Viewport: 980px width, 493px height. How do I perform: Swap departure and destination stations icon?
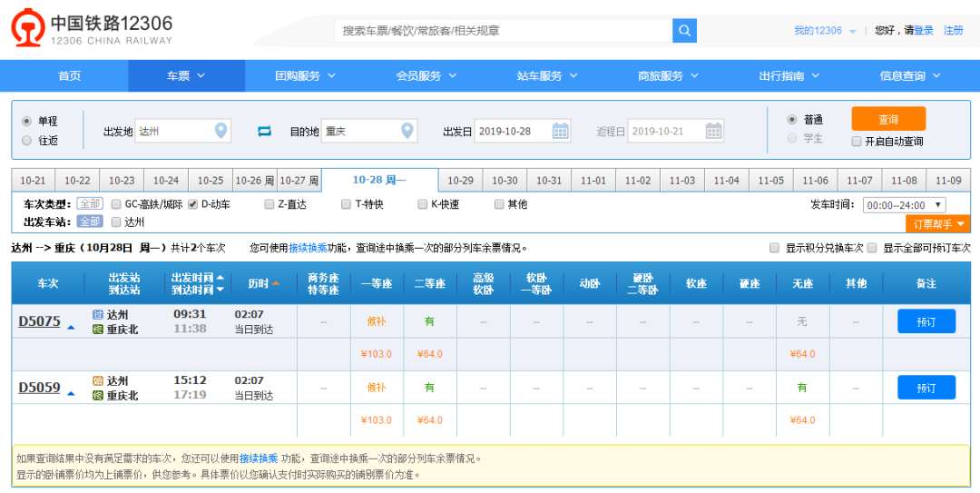[x=264, y=132]
